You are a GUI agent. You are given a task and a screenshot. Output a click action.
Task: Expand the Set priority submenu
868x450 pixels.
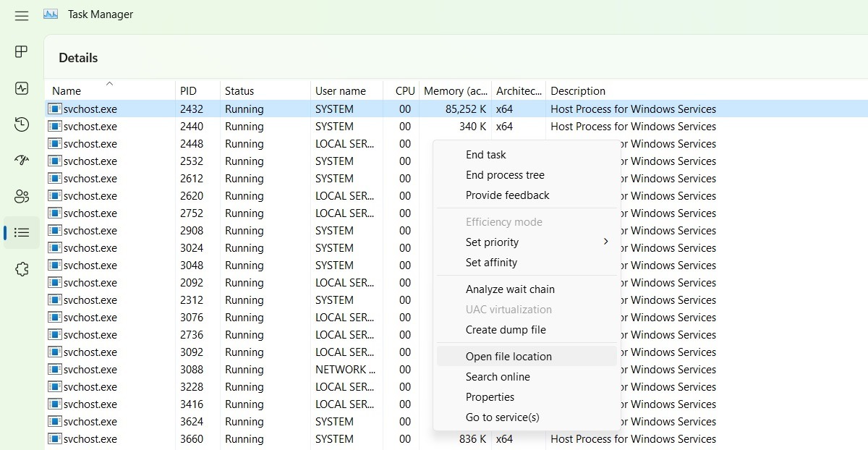[493, 242]
